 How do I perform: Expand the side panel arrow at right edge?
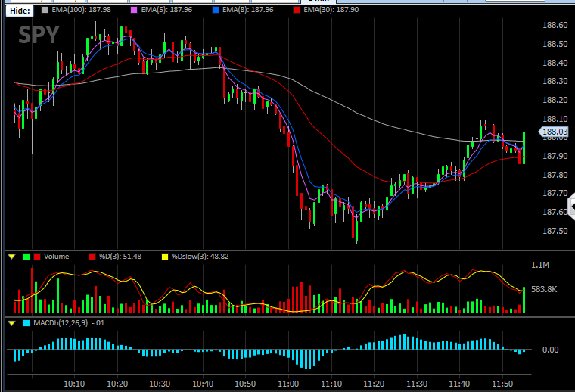(571, 207)
